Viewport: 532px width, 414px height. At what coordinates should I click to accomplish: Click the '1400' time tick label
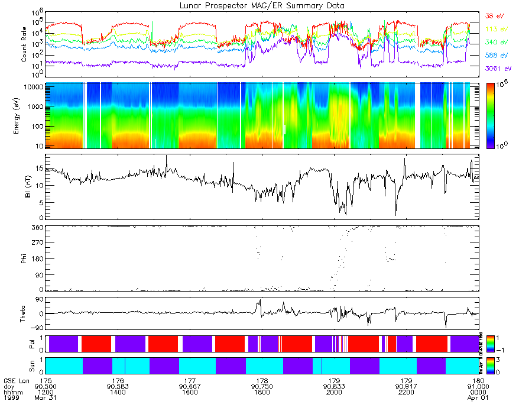118,392
